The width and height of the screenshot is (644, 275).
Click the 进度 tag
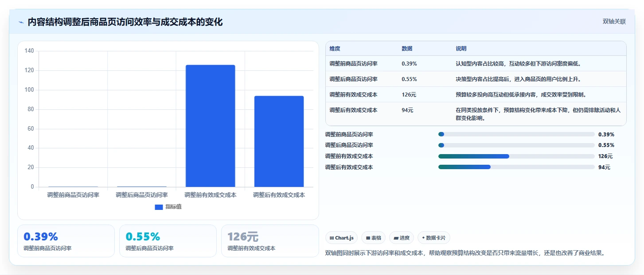[x=402, y=238]
